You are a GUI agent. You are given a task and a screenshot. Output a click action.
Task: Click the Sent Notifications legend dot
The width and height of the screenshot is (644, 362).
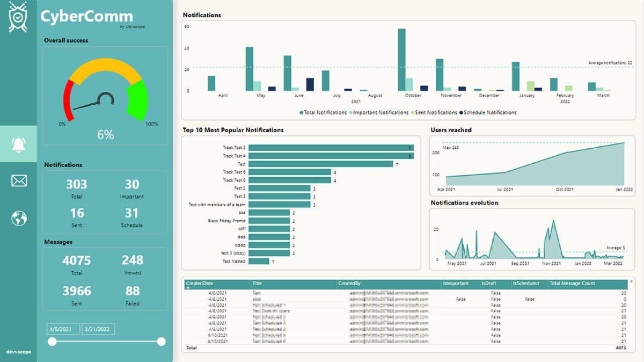click(412, 113)
